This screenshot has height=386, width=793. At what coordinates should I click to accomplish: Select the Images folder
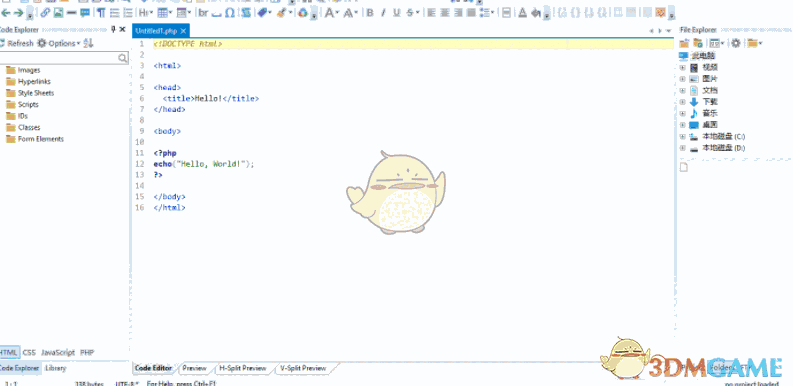23,70
